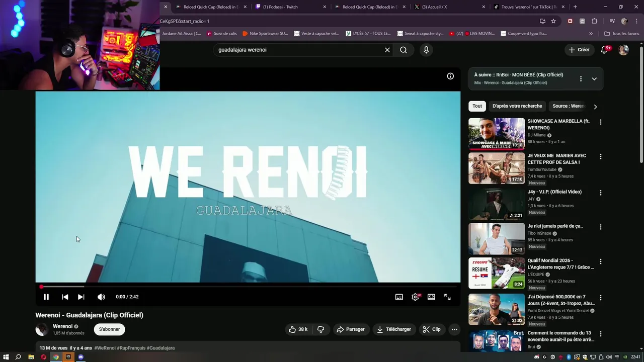Screen dimensions: 644x362
Task: Open SHOWCASE A MARBELLA video thumbnail
Action: (x=497, y=134)
